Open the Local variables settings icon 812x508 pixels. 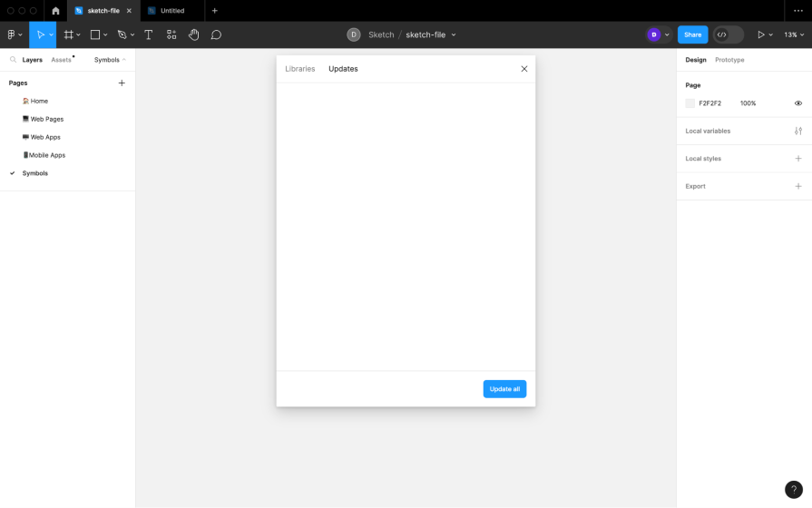(797, 131)
